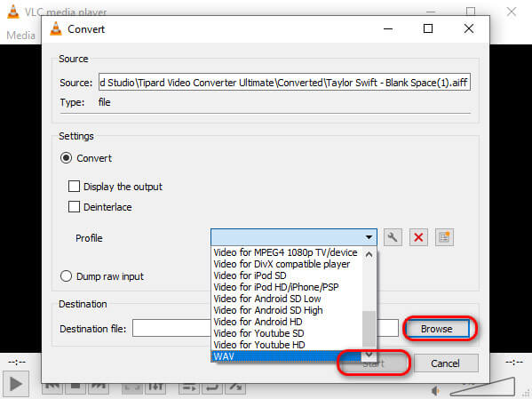
Task: Click the profile list scrollbar thumb
Action: click(369, 328)
